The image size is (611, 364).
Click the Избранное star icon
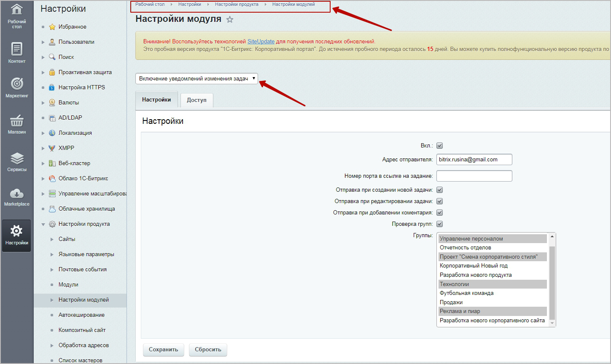pyautogui.click(x=52, y=27)
